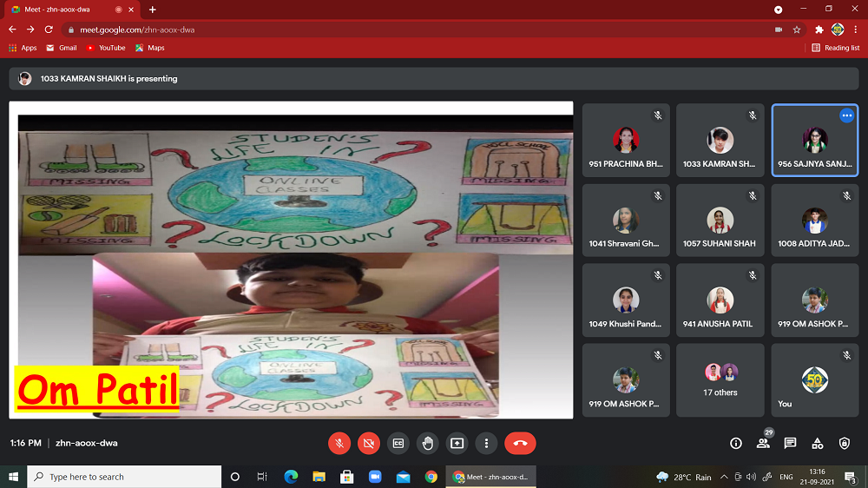Open the Reading list button
Screen dimensions: 868x488
coord(835,48)
